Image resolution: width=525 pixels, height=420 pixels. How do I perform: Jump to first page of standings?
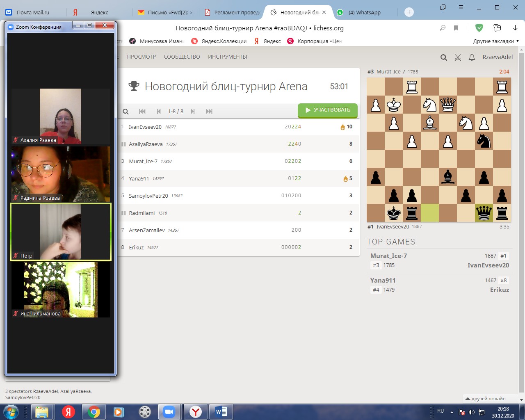(x=142, y=111)
